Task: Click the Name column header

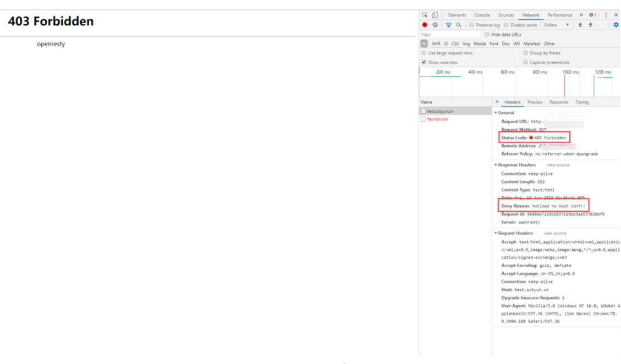Action: 455,102
